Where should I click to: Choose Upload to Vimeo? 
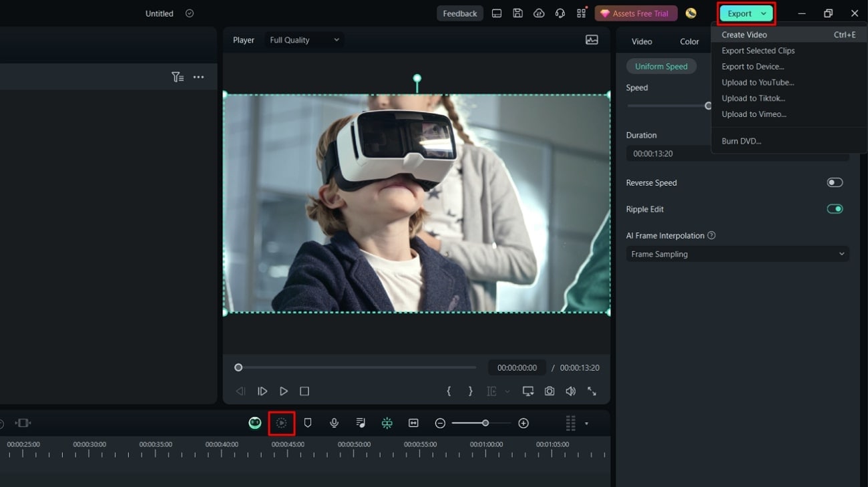tap(754, 114)
